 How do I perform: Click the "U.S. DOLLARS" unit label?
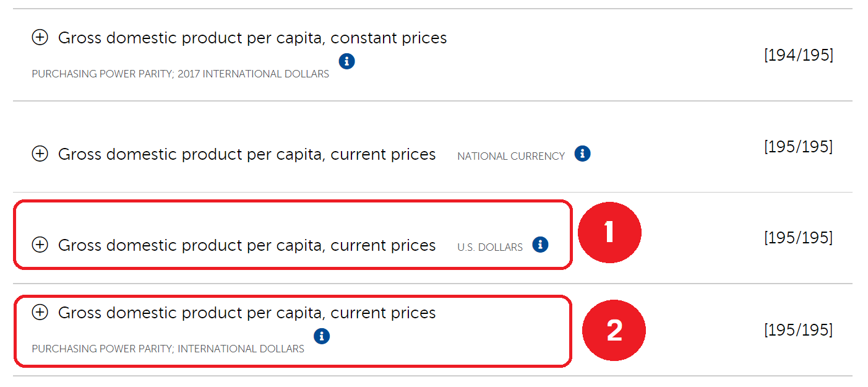pos(490,247)
